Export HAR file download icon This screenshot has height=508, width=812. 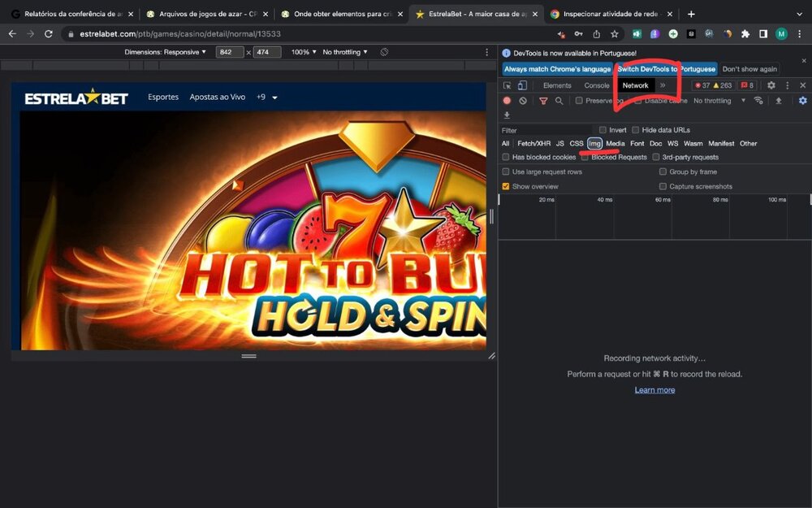tap(507, 115)
